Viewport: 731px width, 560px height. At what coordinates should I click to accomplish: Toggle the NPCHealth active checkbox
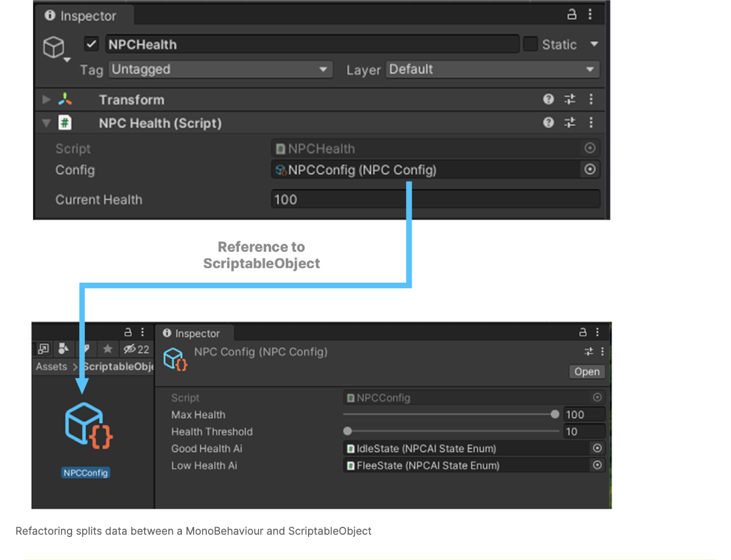pos(91,44)
